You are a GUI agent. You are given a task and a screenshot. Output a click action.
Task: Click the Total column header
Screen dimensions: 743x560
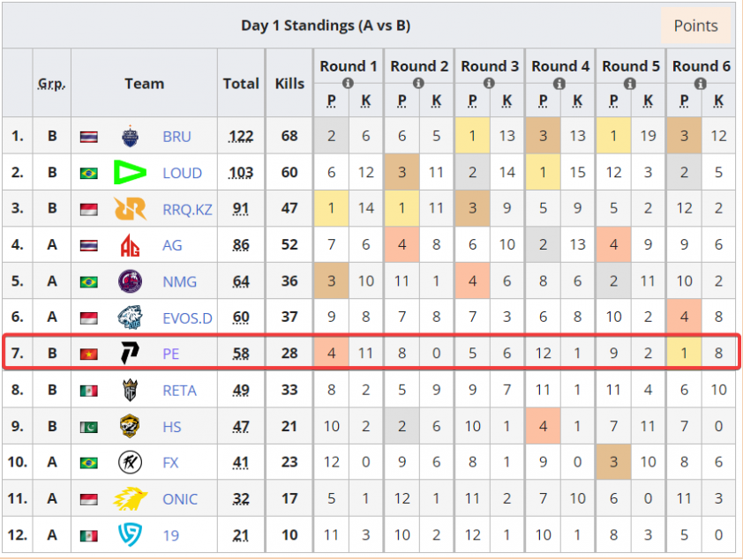[x=241, y=84]
